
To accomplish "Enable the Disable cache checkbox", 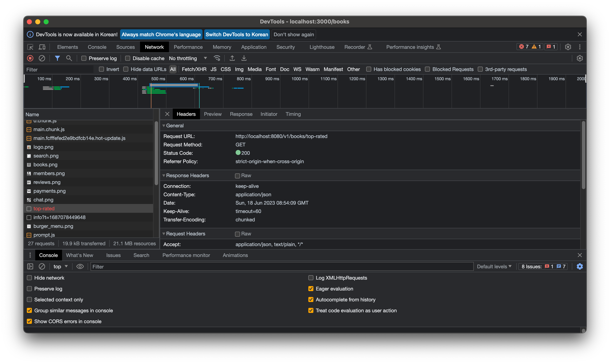I will click(x=127, y=58).
